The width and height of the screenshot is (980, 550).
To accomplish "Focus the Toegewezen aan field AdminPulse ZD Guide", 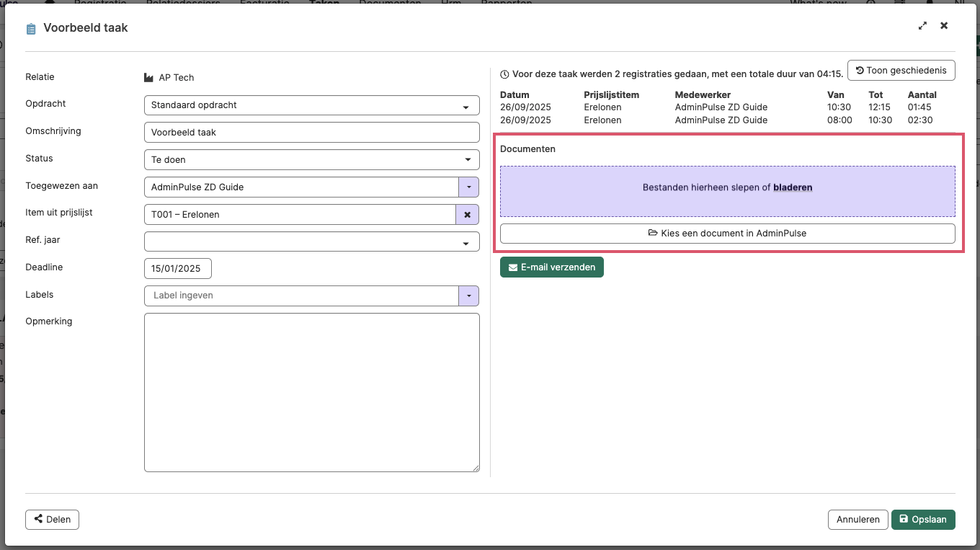I will coord(301,187).
